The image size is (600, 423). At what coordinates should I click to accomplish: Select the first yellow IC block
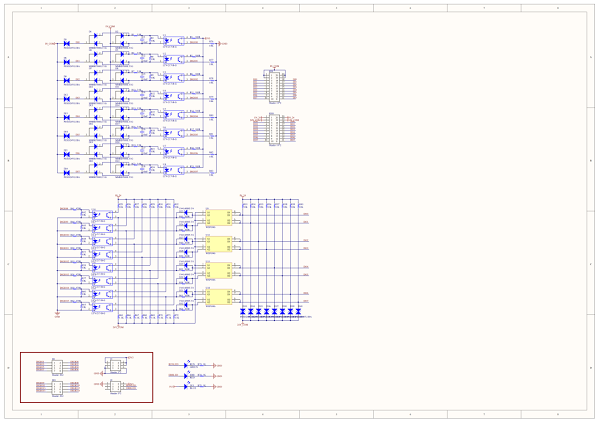(x=218, y=217)
